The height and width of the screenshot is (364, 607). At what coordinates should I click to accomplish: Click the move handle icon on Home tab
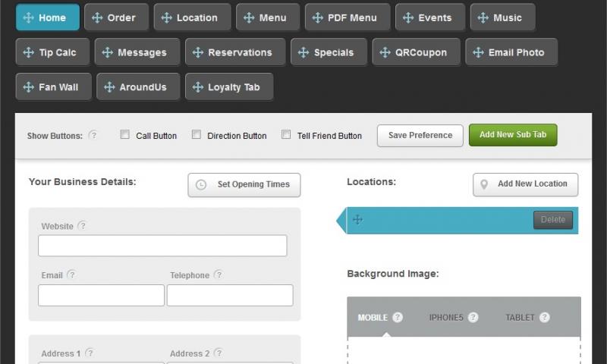[x=28, y=17]
